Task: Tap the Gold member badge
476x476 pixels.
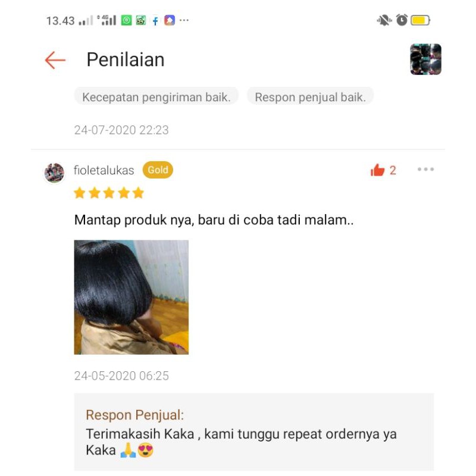Action: coord(158,170)
